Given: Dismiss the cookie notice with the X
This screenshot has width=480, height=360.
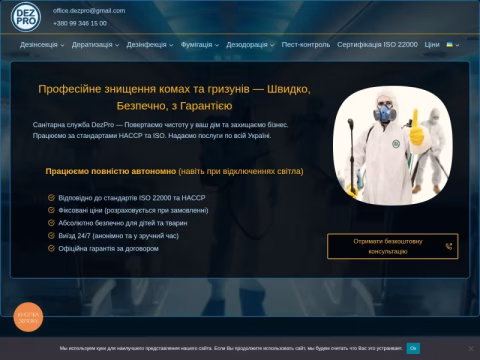Looking at the screenshot, I should 471,348.
